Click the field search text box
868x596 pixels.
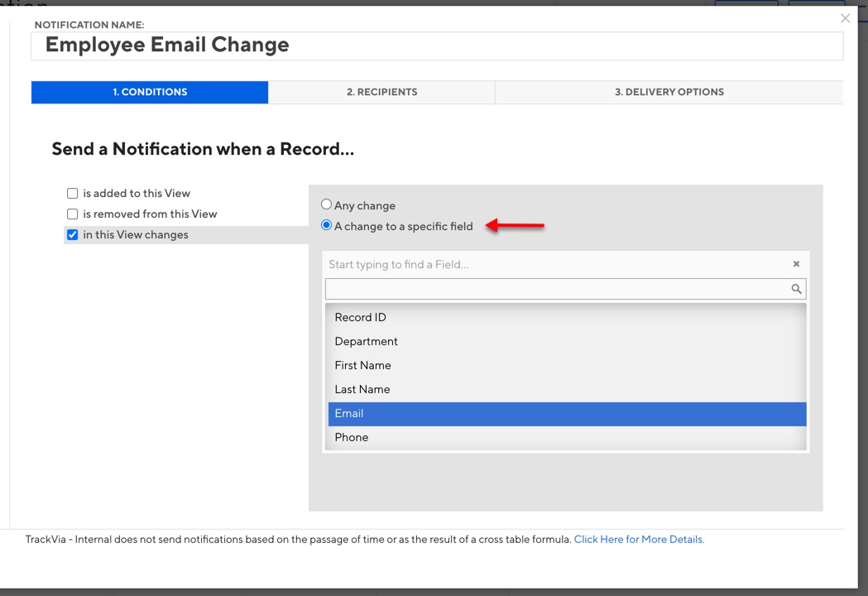[x=554, y=289]
